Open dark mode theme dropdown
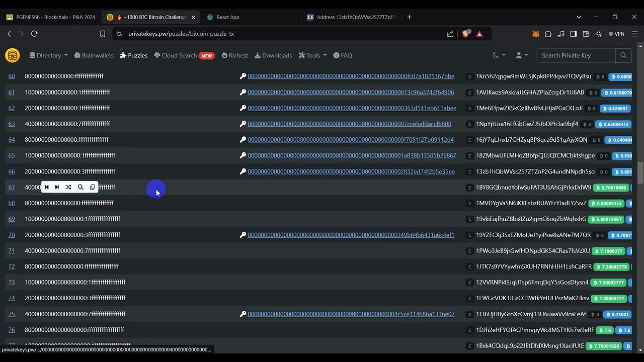Viewport: 644px width, 362px height. pyautogui.click(x=498, y=55)
